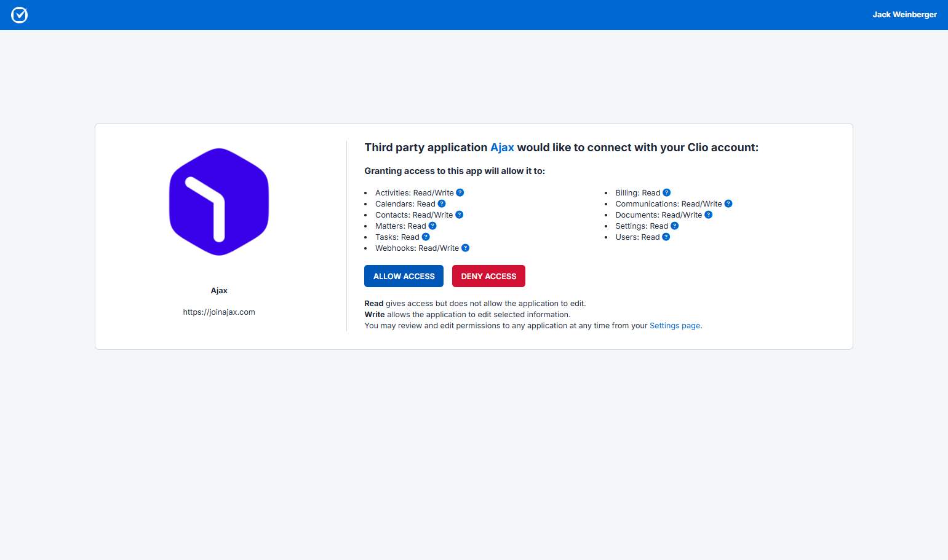This screenshot has height=560, width=948.
Task: Click the Users: Read permission text
Action: coord(637,237)
